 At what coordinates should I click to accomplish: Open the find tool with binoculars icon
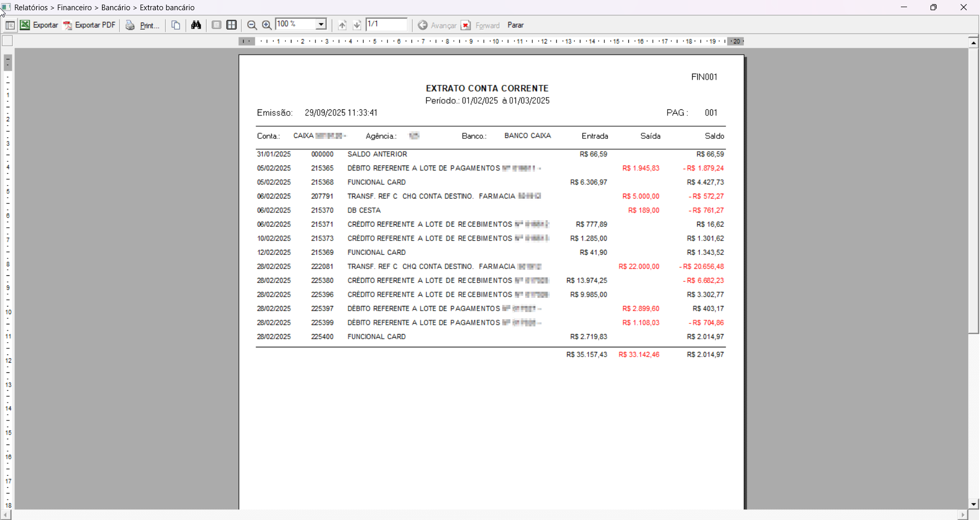pos(197,25)
